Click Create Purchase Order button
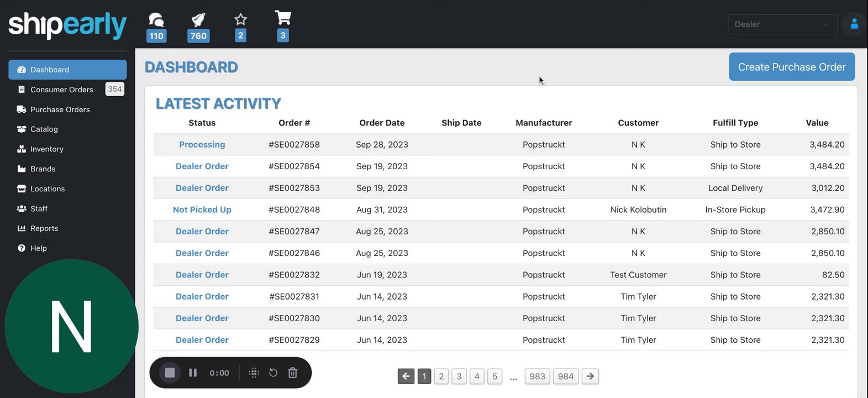The width and height of the screenshot is (868, 398). [x=791, y=67]
